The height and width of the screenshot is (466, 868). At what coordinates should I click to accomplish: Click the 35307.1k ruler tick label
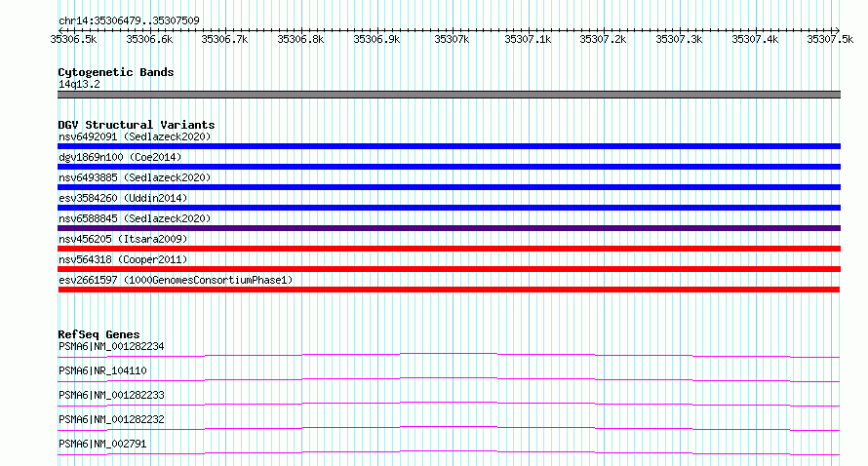528,39
